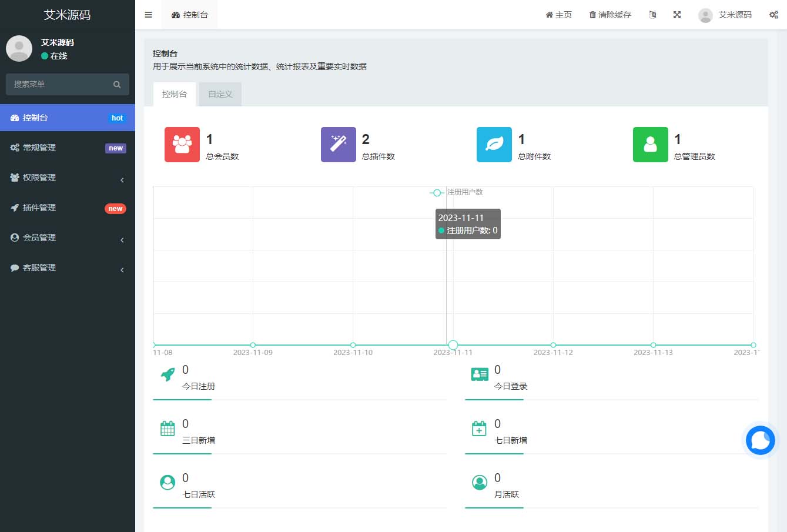
Task: Click the red 总会员数 members icon
Action: 182,144
